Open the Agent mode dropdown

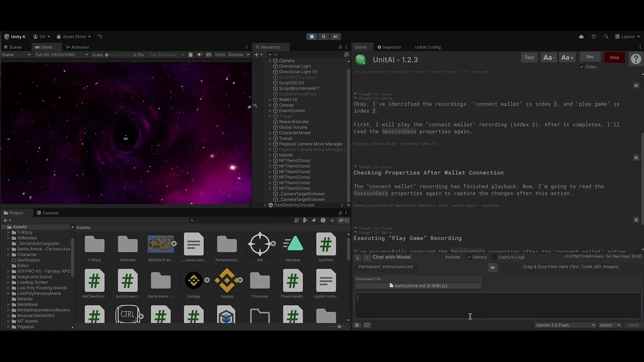click(x=610, y=325)
